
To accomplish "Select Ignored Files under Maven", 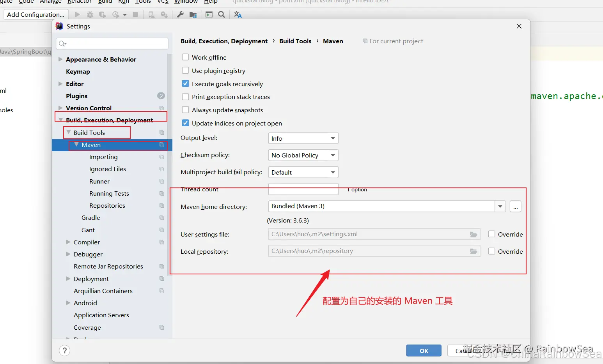I will (x=108, y=169).
